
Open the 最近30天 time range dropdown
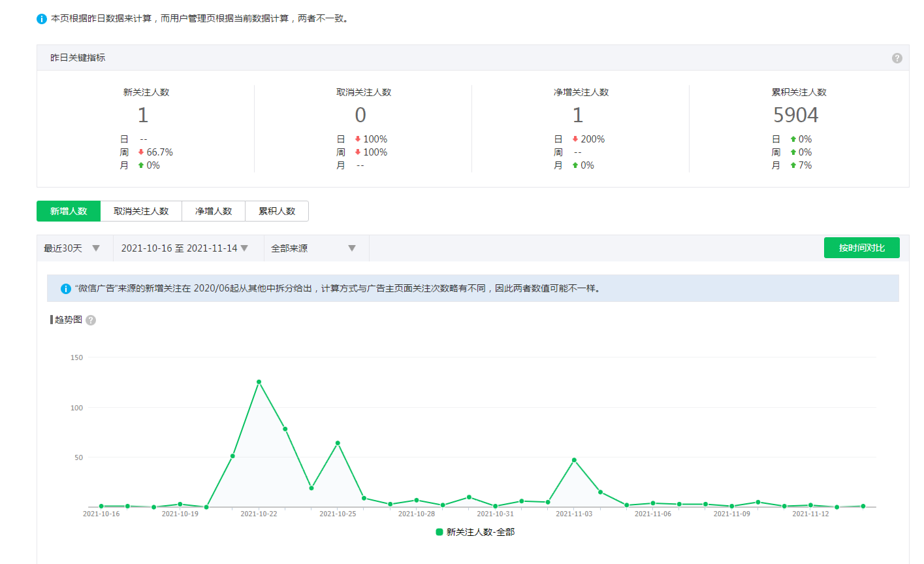pos(72,248)
